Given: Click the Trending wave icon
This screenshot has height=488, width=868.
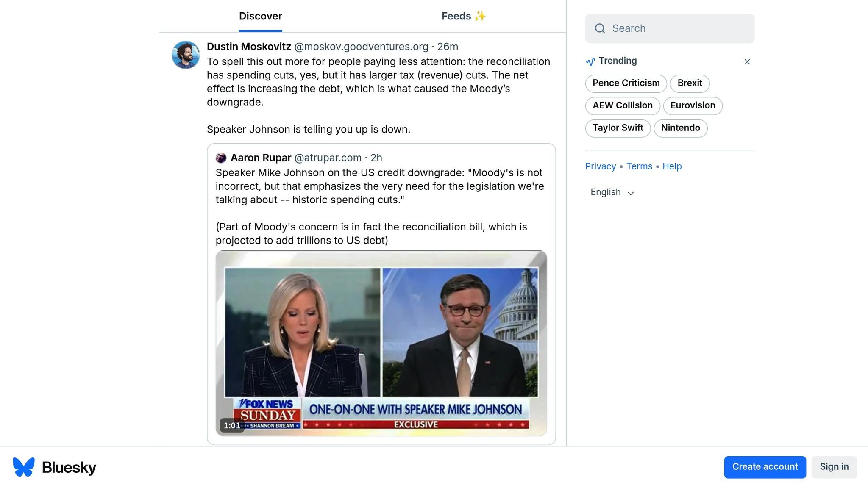Looking at the screenshot, I should pos(590,61).
